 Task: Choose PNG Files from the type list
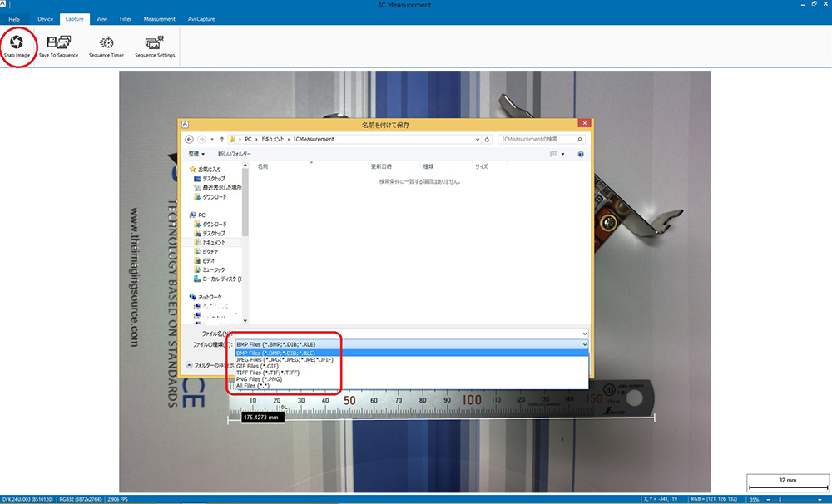[412, 379]
